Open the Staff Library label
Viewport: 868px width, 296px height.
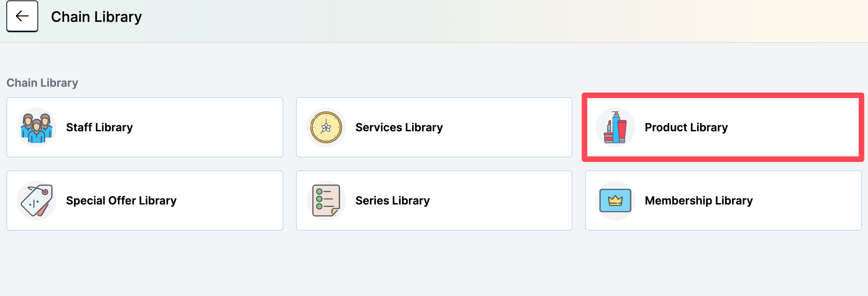click(x=99, y=127)
